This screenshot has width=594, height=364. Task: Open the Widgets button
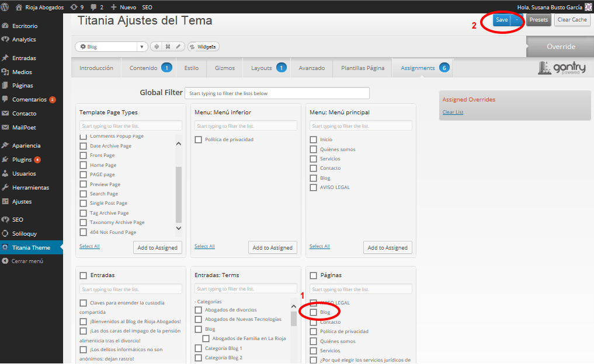click(x=203, y=47)
